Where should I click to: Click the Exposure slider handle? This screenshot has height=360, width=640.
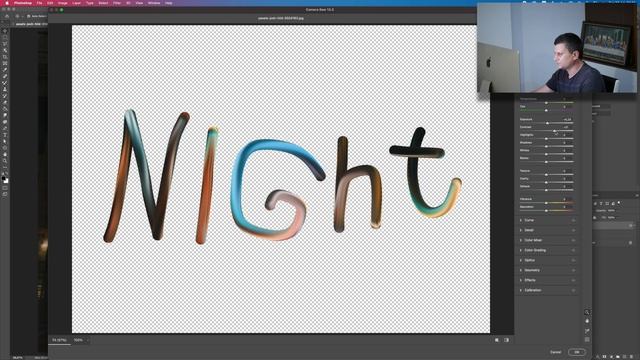(547, 123)
